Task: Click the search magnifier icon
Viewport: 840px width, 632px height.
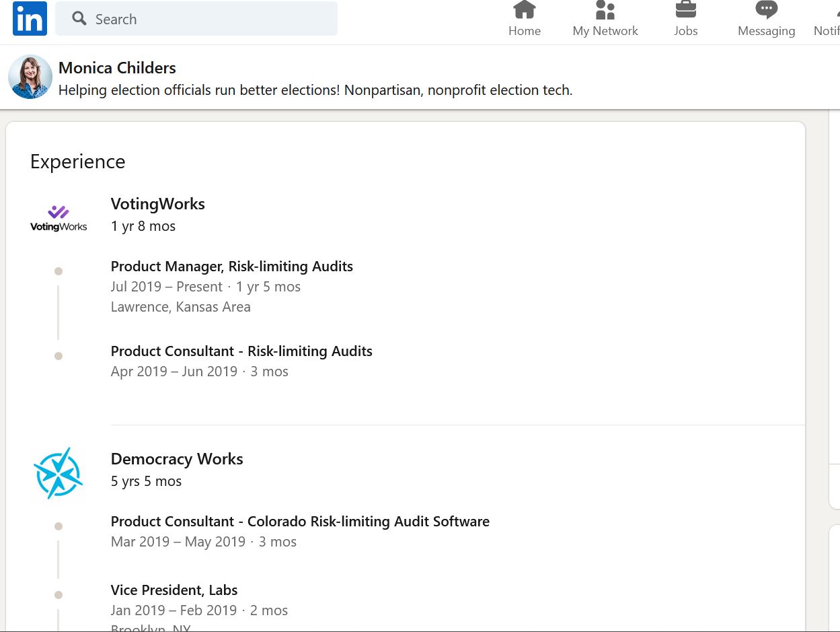Action: [79, 19]
